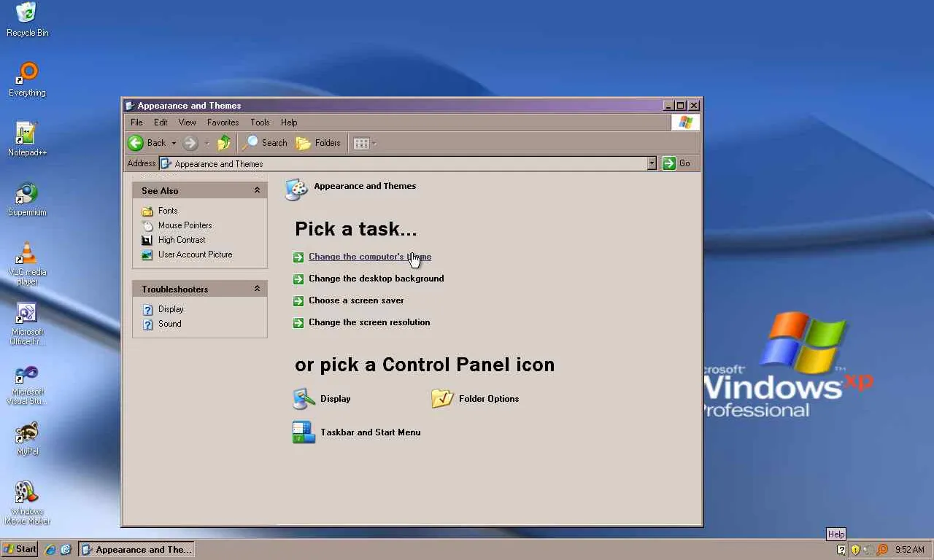Viewport: 934px width, 560px height.
Task: Select the Notepad++ desktop shortcut
Action: (x=27, y=139)
